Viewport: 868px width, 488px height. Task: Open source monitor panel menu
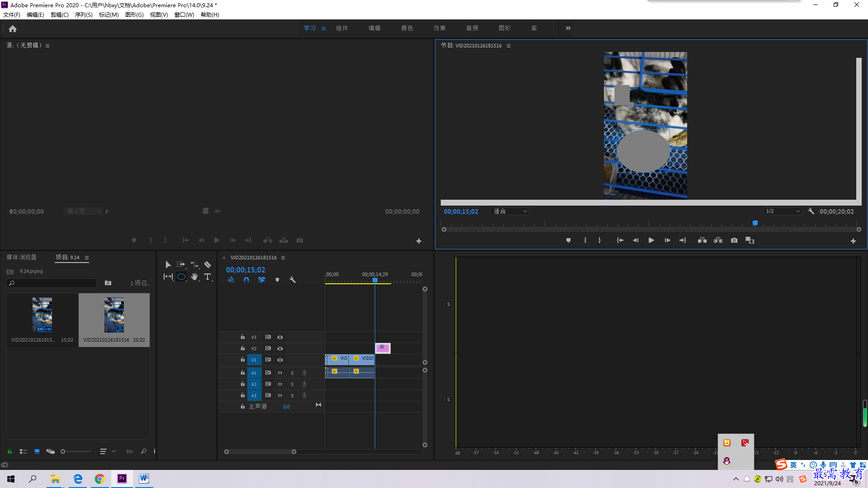coord(47,46)
